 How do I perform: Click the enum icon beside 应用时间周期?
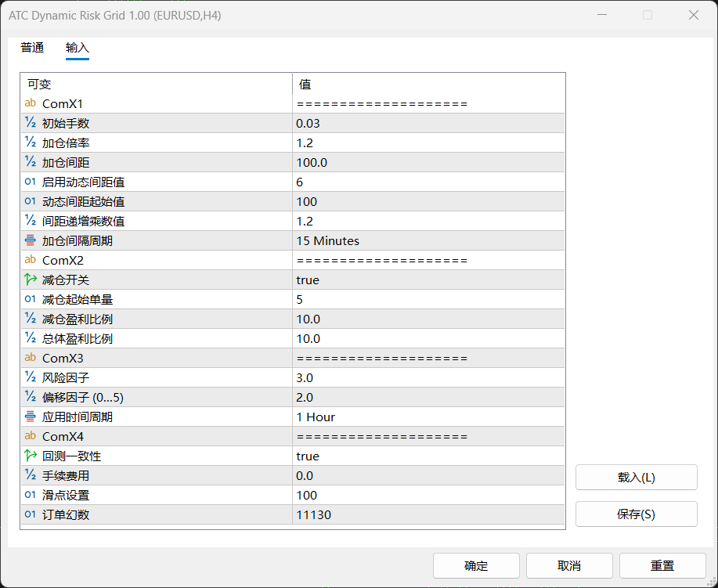(x=31, y=417)
